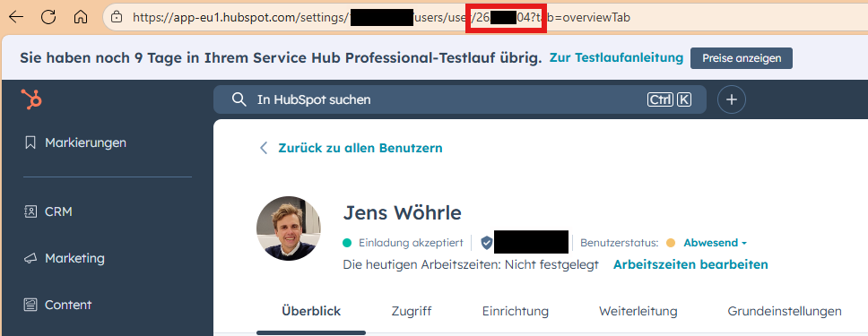868x336 pixels.
Task: Click the 'Jens Wöhrle' name heading
Action: (x=403, y=212)
